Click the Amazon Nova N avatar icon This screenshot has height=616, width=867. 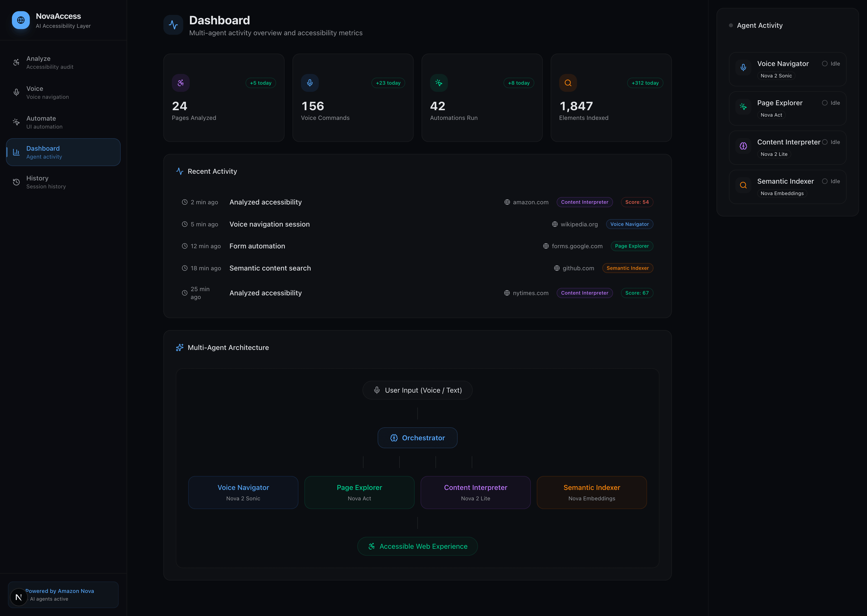(19, 597)
